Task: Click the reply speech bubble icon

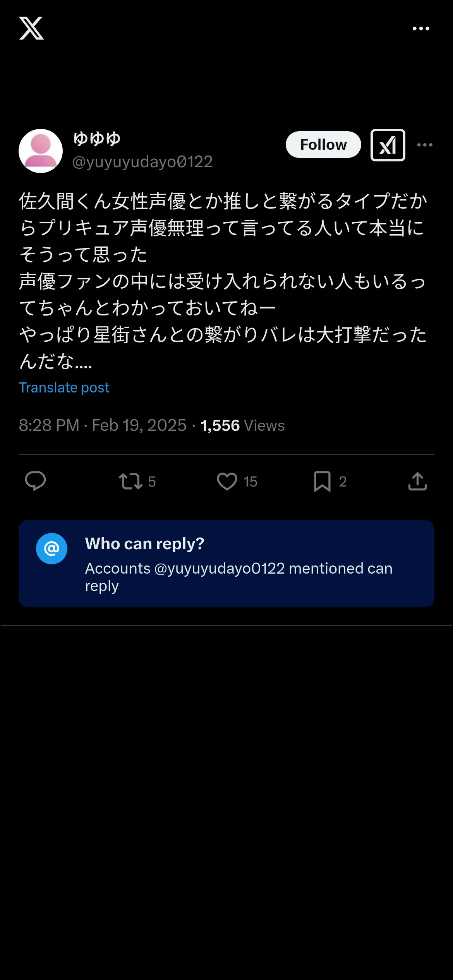Action: pyautogui.click(x=35, y=481)
